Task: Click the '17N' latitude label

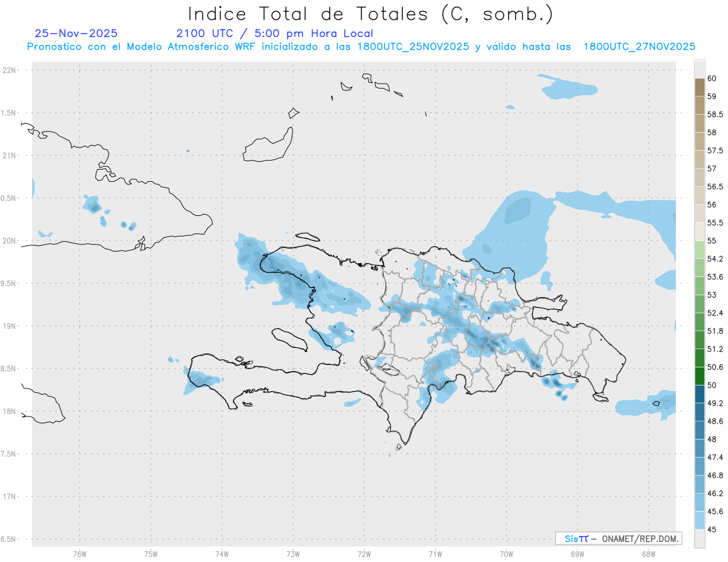Action: pos(10,497)
